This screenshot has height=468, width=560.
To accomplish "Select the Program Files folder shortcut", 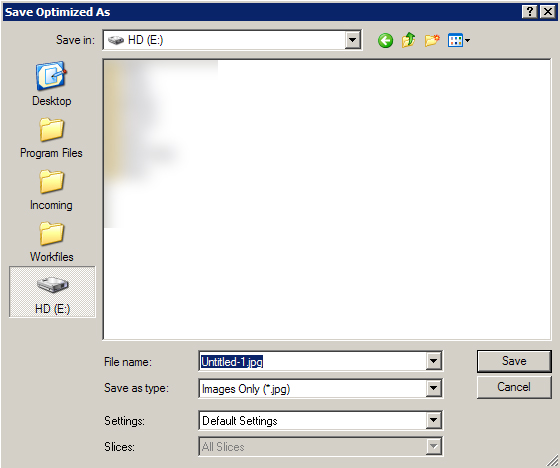I will click(x=51, y=138).
